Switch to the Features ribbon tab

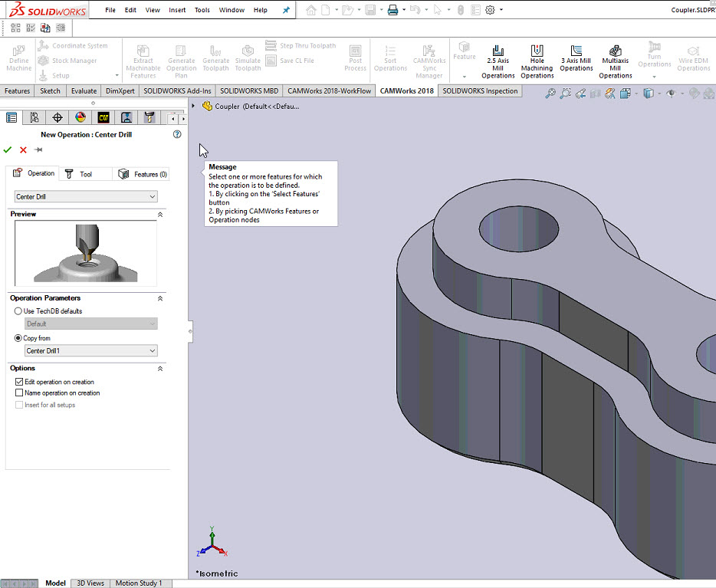[18, 91]
